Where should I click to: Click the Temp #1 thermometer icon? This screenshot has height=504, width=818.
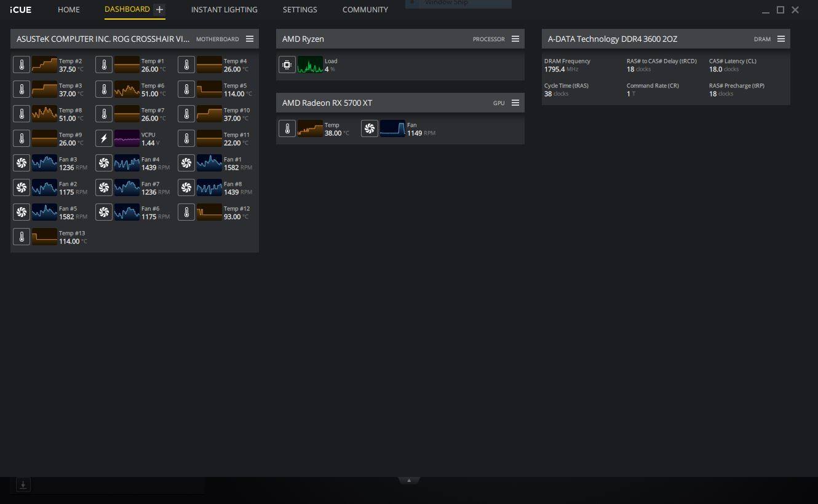point(104,65)
